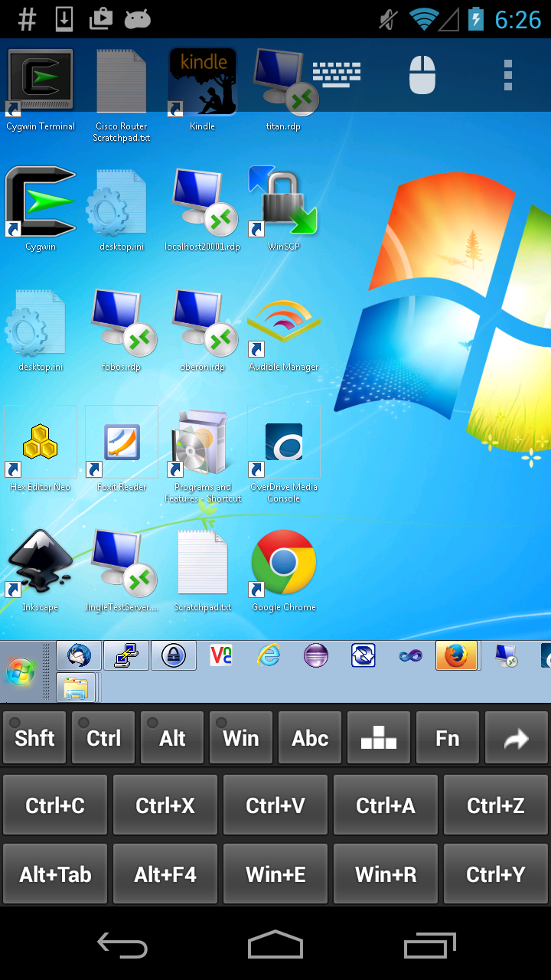
Task: Launch Foxit Reader shortcut
Action: point(122,449)
